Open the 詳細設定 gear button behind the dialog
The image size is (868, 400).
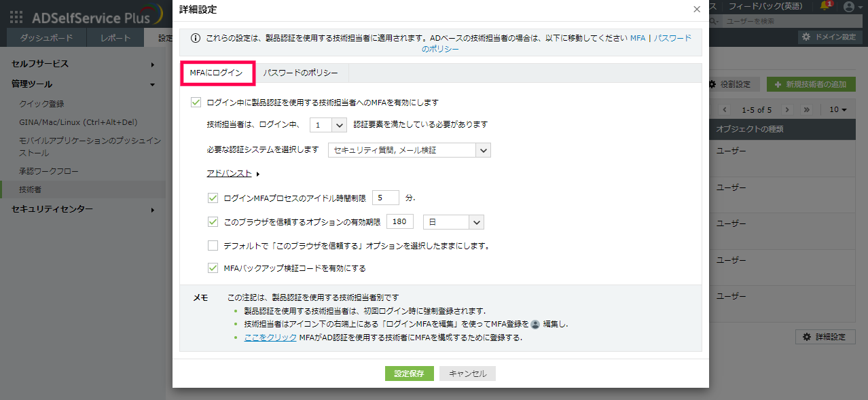pos(824,337)
